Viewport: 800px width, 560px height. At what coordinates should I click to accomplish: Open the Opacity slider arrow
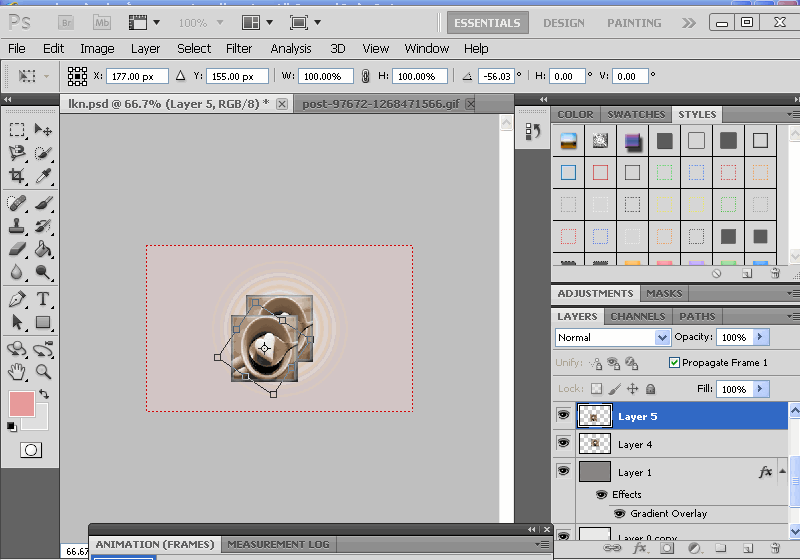pyautogui.click(x=760, y=337)
